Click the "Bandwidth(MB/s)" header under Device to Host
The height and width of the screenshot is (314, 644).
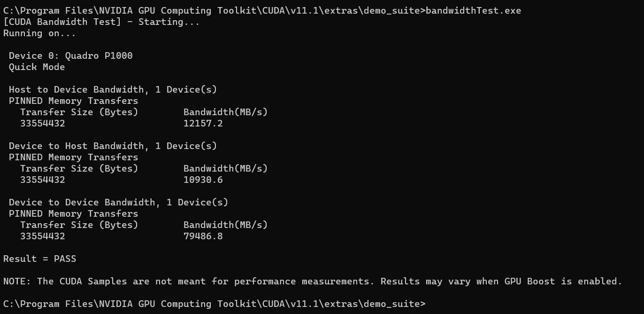225,168
